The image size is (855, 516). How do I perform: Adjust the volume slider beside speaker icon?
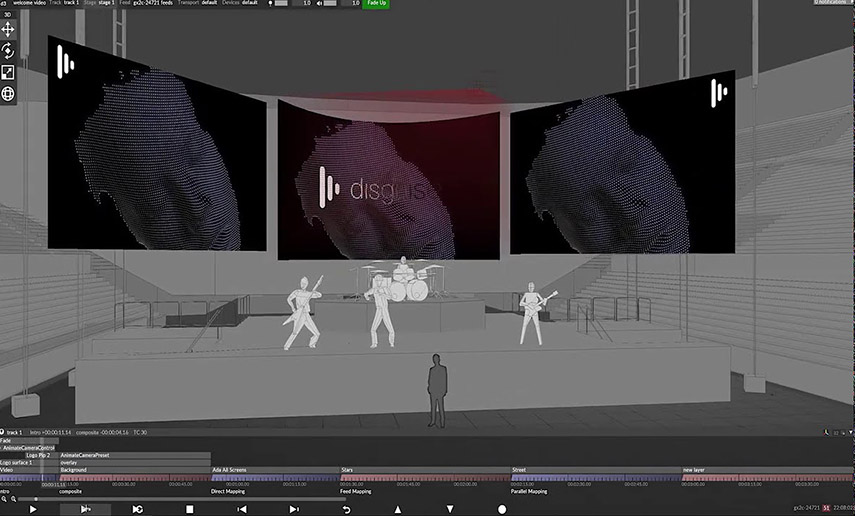tap(330, 3)
